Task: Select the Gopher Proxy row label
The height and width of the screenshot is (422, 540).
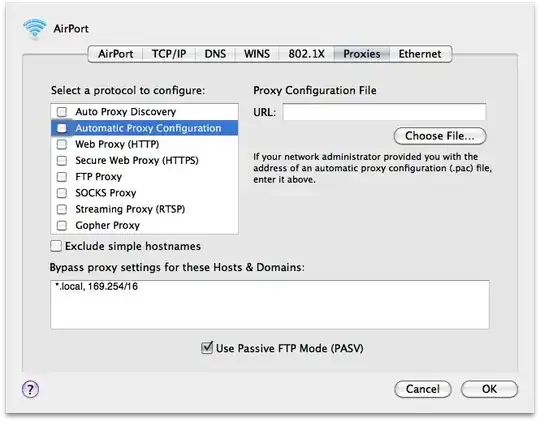Action: (x=107, y=225)
